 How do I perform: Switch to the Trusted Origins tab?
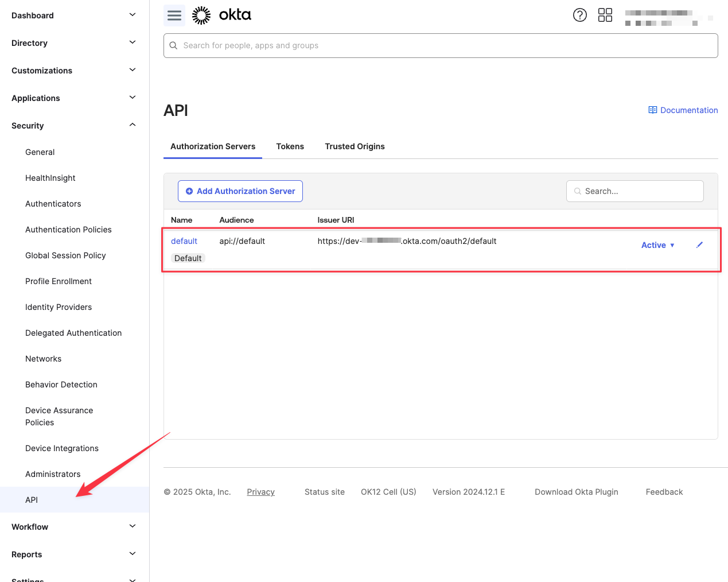point(355,146)
